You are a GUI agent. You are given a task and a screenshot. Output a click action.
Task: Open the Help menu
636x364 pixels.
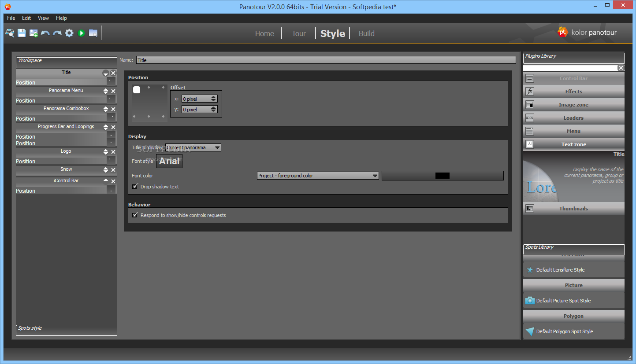61,18
